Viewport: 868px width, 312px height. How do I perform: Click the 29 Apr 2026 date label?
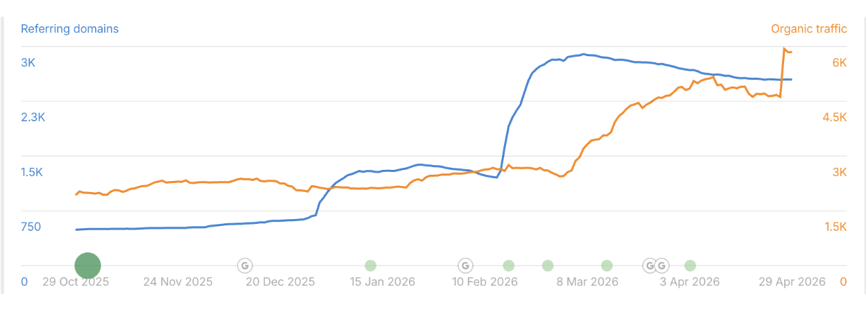point(791,282)
